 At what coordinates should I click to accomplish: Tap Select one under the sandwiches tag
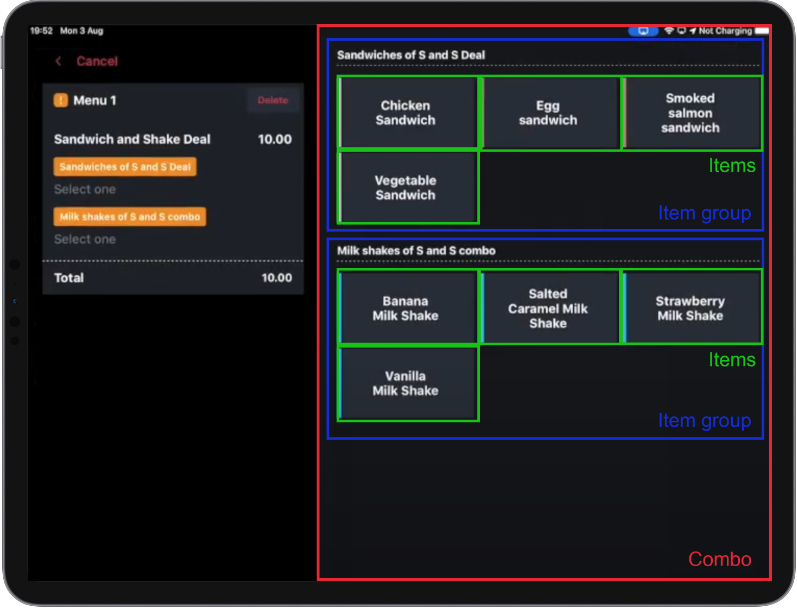pyautogui.click(x=85, y=190)
